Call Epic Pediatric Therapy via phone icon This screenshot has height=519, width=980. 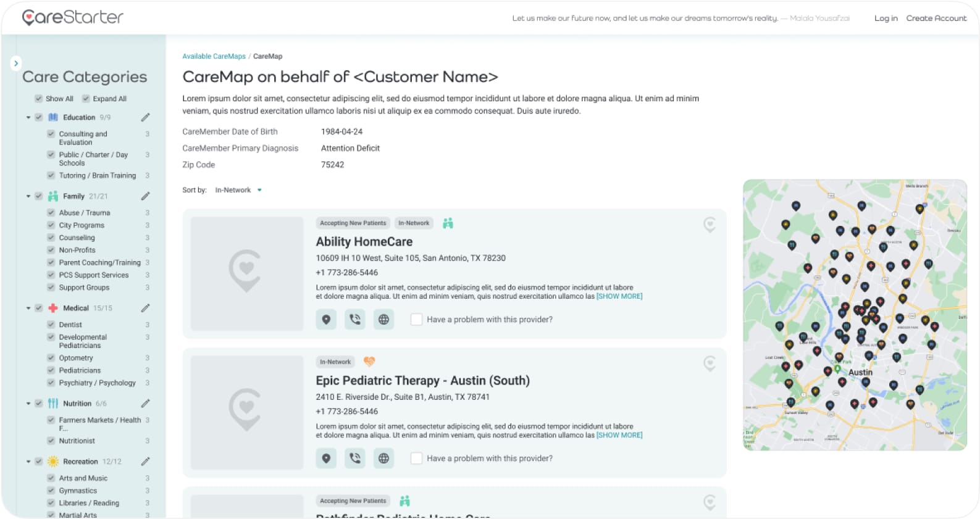click(x=355, y=459)
